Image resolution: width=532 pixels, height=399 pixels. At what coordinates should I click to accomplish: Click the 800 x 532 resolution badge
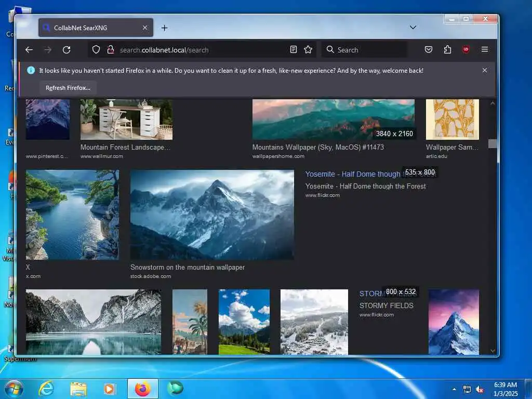pyautogui.click(x=401, y=292)
